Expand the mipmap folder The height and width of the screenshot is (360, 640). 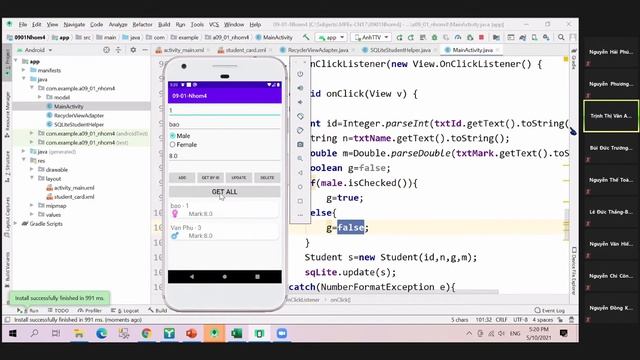(32, 205)
